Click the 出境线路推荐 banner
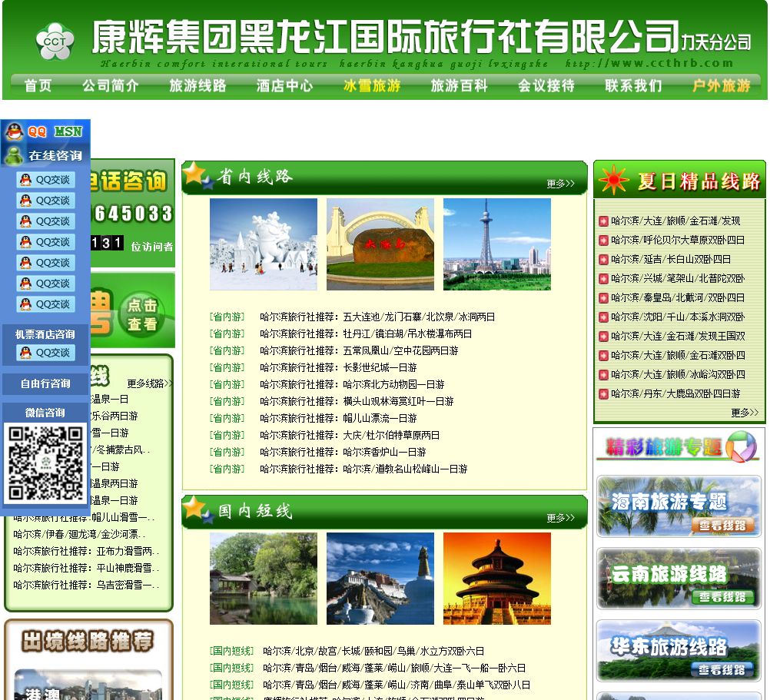 click(88, 641)
